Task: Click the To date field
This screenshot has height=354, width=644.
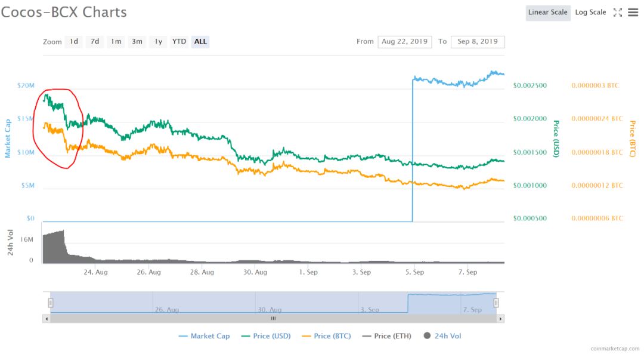Action: pos(478,42)
